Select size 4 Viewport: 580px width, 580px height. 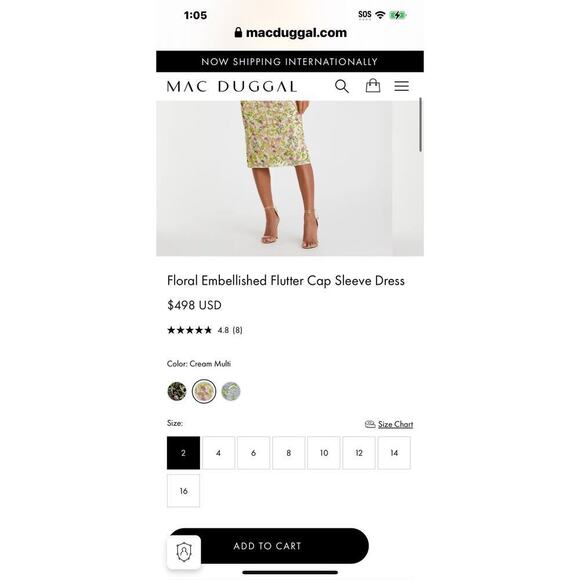(218, 453)
